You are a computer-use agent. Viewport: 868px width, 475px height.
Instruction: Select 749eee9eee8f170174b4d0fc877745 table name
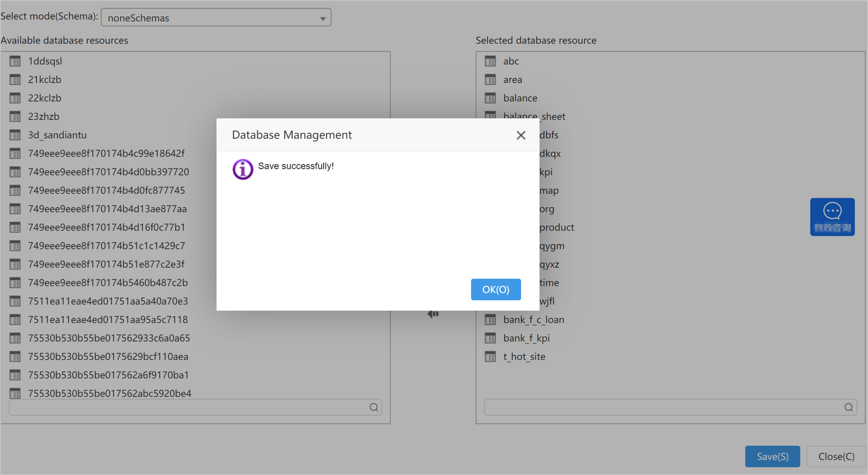click(106, 190)
